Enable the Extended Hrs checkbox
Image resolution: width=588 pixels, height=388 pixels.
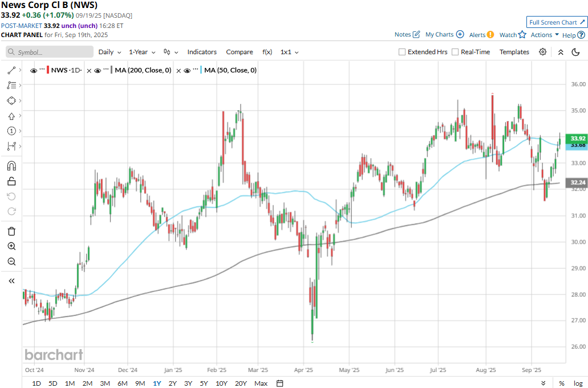click(402, 52)
